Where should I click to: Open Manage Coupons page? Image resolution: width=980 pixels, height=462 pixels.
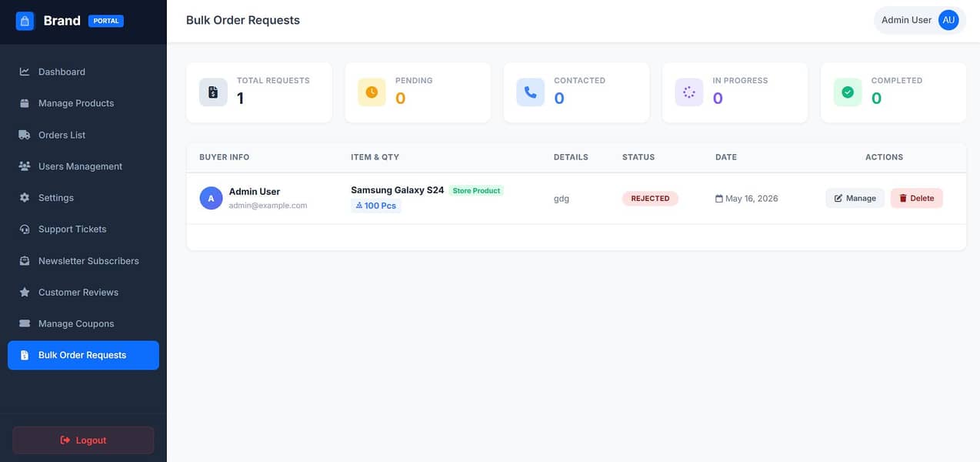point(83,323)
